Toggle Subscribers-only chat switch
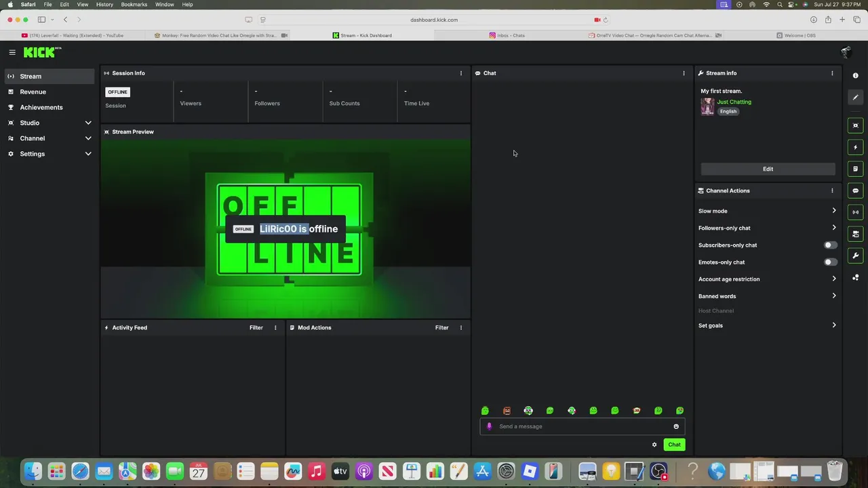The image size is (868, 488). click(x=830, y=245)
